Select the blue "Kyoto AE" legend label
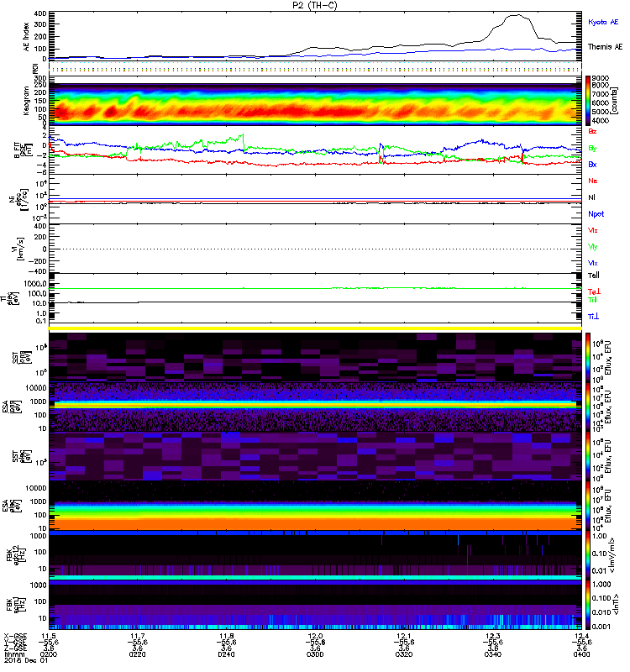The width and height of the screenshot is (630, 672). (x=603, y=22)
